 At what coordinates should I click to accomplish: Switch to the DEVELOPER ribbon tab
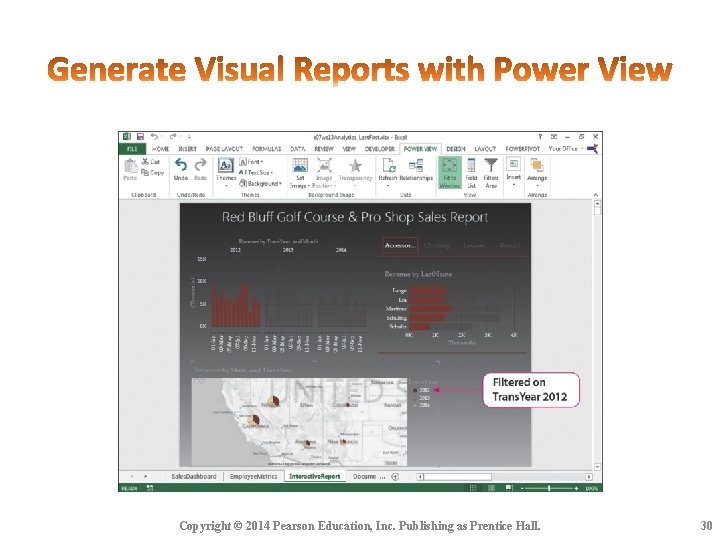380,149
